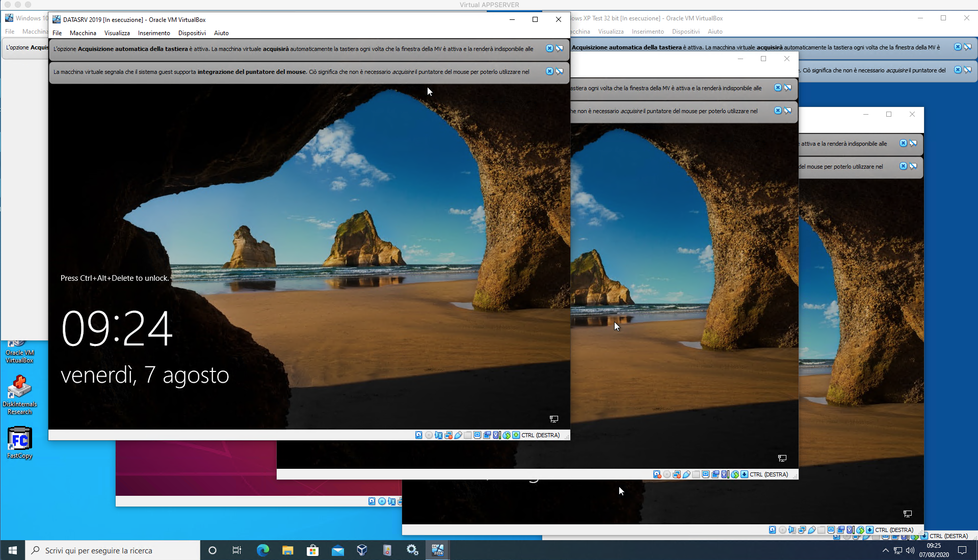Image resolution: width=978 pixels, height=560 pixels.
Task: Click audio indicator icon in DATASRV status bar
Action: pyautogui.click(x=439, y=435)
